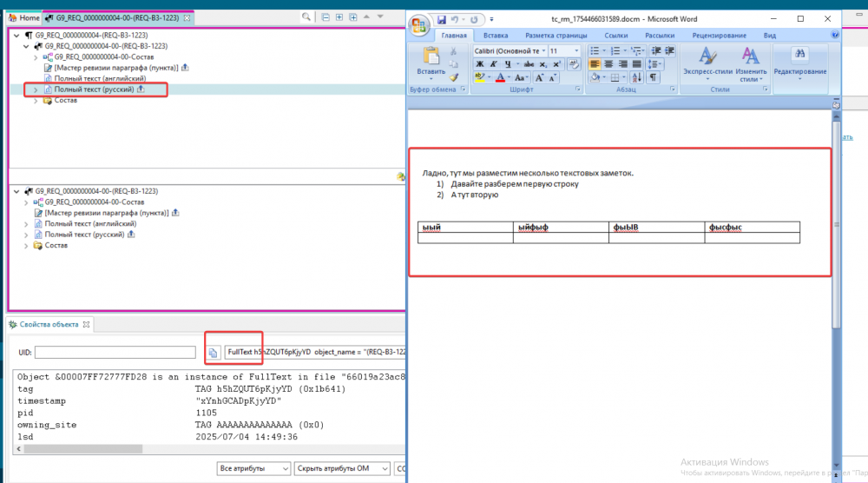This screenshot has width=868, height=483.
Task: Apply the yellow text highlight color
Action: pos(479,78)
